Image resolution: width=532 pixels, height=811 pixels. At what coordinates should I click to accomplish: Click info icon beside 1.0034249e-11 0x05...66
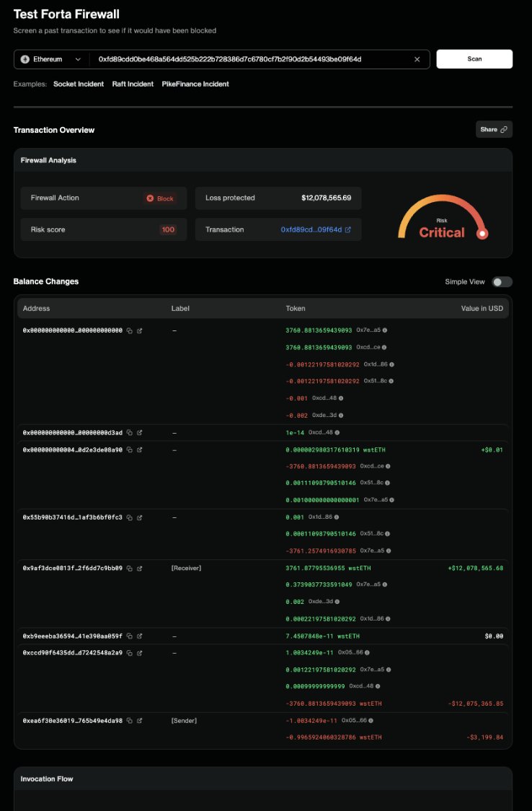[367, 653]
